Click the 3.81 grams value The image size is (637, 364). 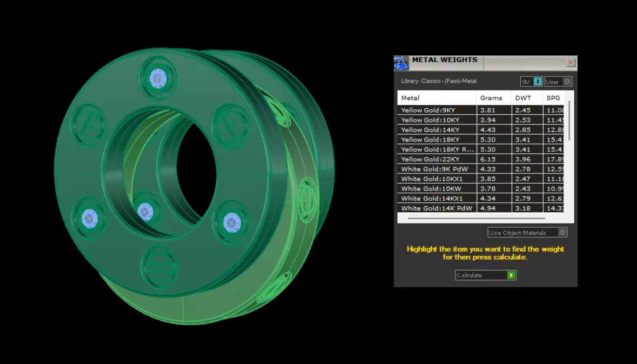(x=487, y=110)
